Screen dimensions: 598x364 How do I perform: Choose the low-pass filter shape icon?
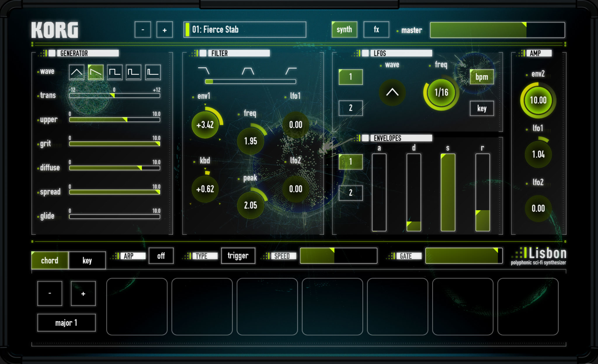204,71
